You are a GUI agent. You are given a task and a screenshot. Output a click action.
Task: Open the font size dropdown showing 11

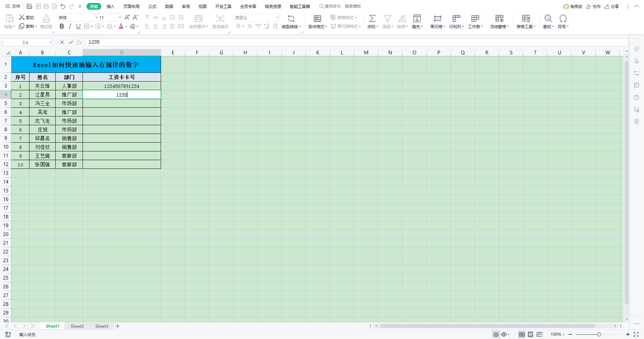(x=119, y=18)
